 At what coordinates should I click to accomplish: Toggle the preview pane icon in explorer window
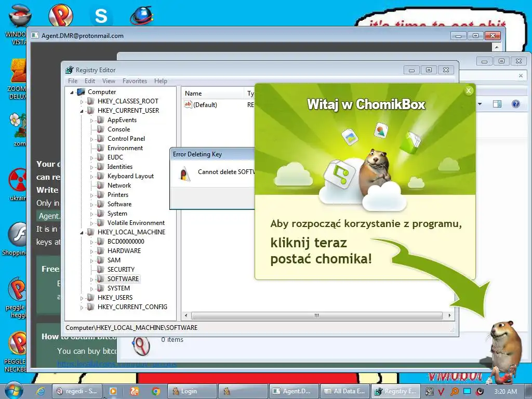click(x=497, y=104)
